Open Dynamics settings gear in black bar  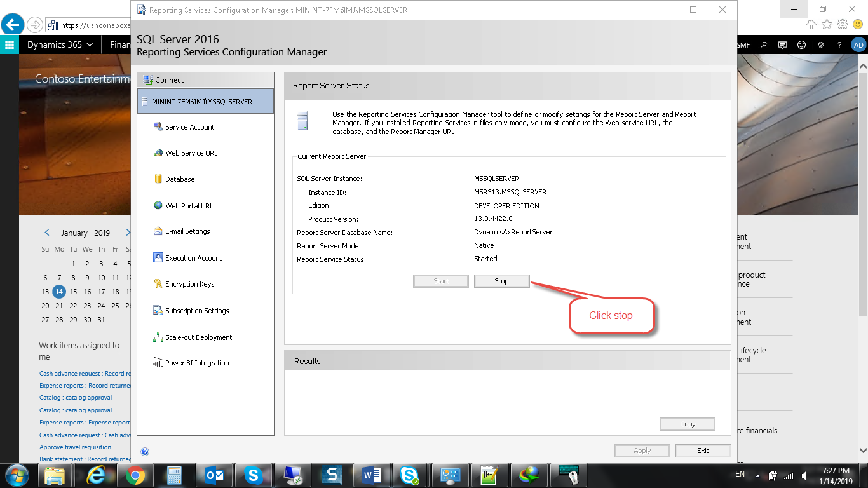tap(821, 45)
